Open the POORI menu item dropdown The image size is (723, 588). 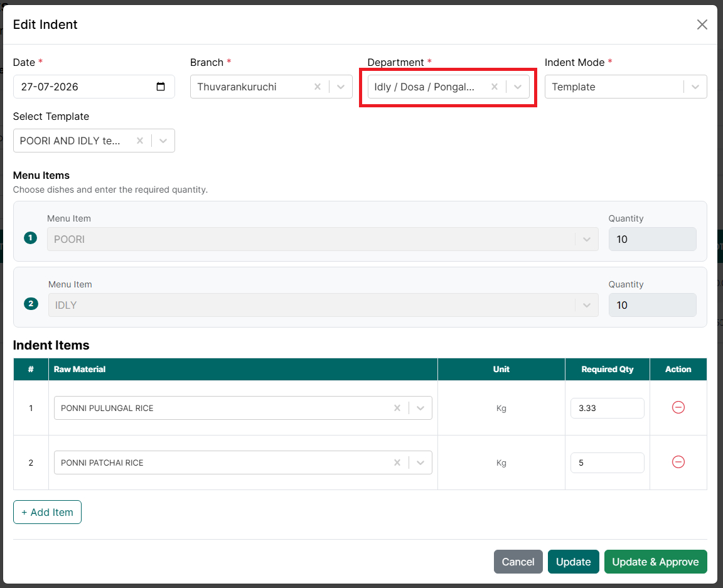pos(587,239)
